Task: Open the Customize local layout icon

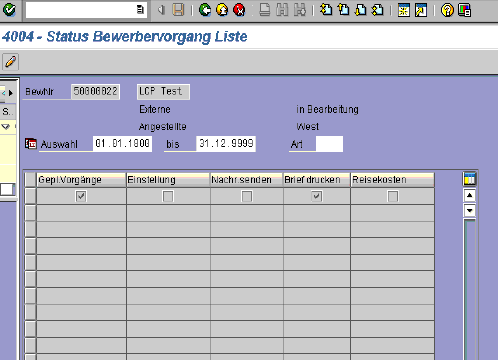Action: (464, 10)
